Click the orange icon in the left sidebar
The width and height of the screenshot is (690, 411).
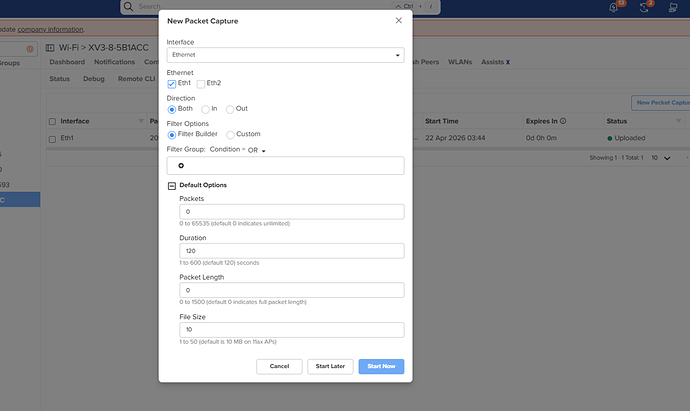[30, 49]
